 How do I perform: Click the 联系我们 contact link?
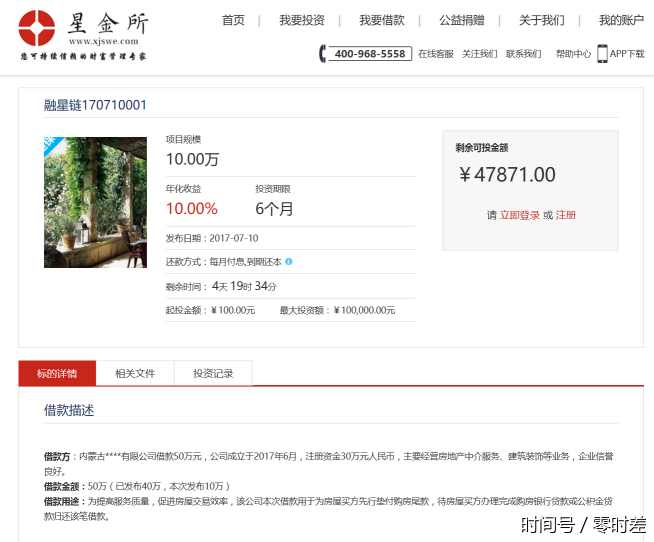click(523, 54)
